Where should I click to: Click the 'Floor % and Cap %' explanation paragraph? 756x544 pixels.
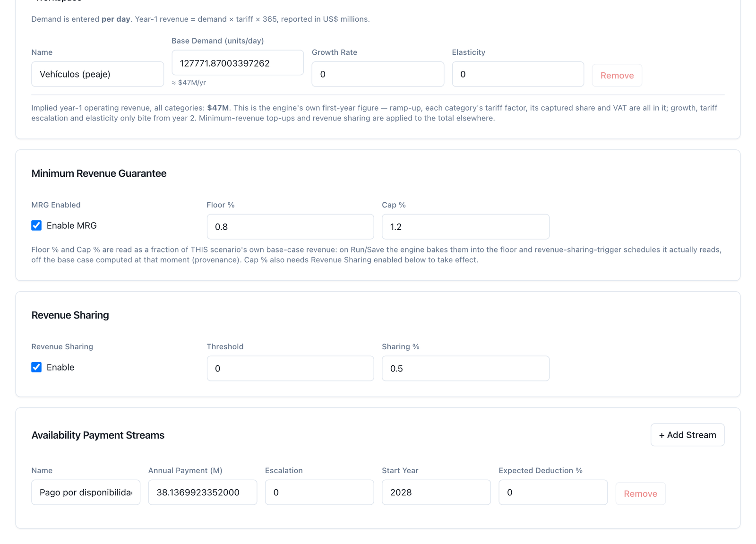(x=377, y=255)
